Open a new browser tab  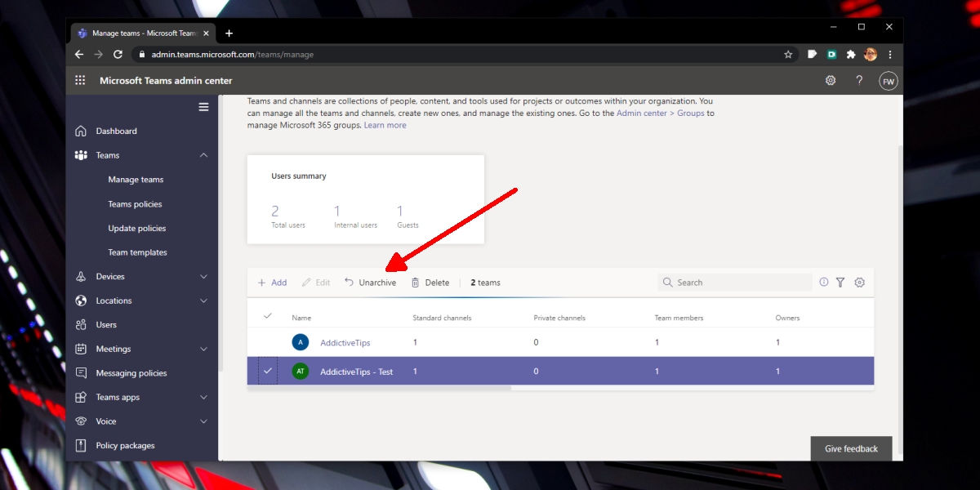pos(229,33)
